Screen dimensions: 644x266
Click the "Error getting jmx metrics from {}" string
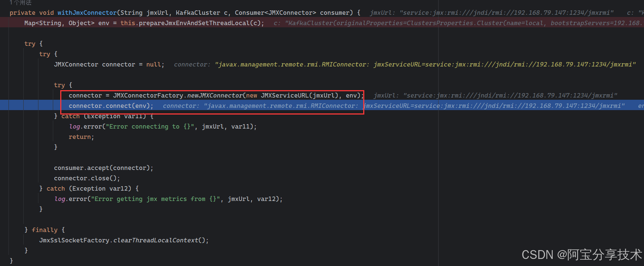pos(156,199)
